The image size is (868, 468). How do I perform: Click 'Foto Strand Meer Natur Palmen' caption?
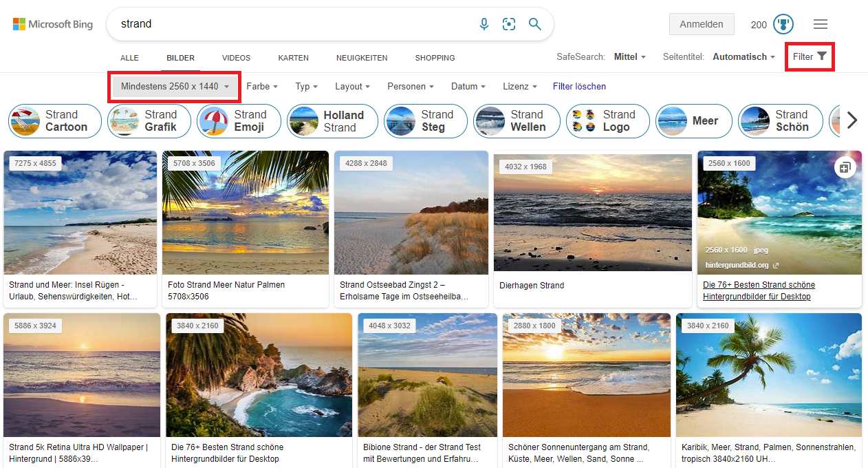tap(226, 290)
